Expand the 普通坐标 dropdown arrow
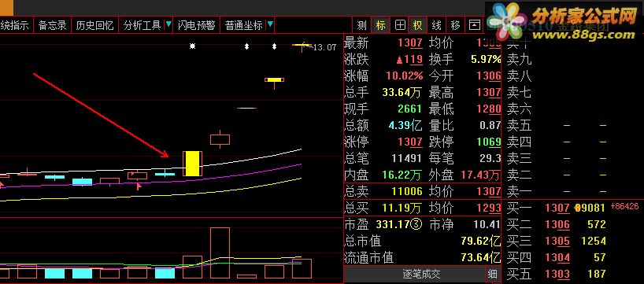644x284 pixels. (270, 24)
